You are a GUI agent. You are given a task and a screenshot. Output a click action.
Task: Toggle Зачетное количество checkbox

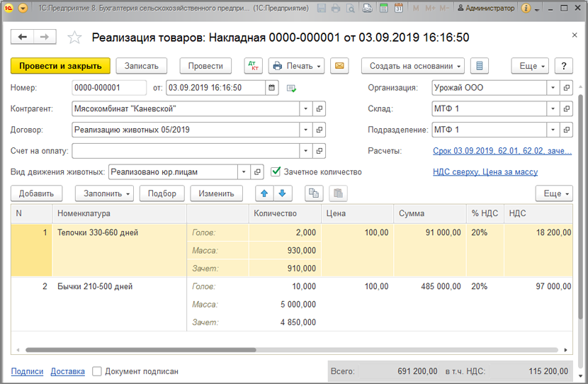tap(276, 171)
